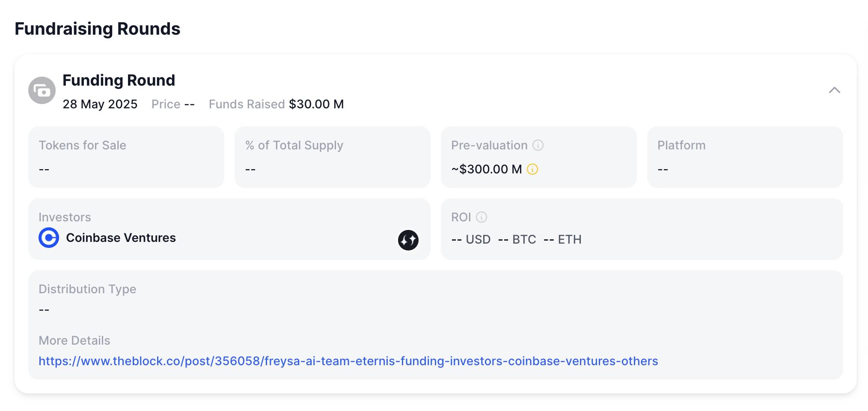Screen dimensions: 868x411
Task: Click the Funding Round title
Action: tap(119, 80)
